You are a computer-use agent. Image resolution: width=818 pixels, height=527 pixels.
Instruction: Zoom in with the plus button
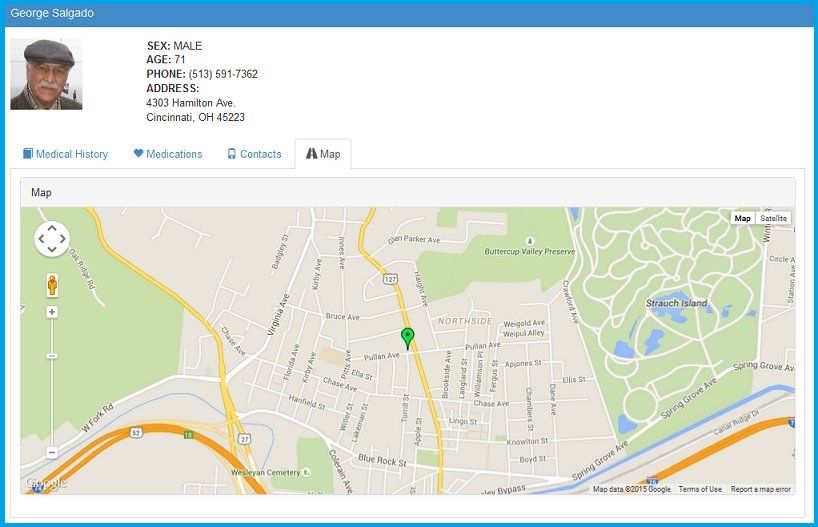[52, 312]
